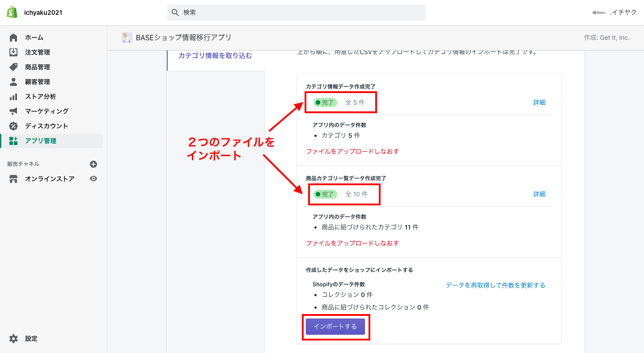The height and width of the screenshot is (353, 644).
Task: Click the Shopifyのデータ件数 label
Action: (339, 284)
